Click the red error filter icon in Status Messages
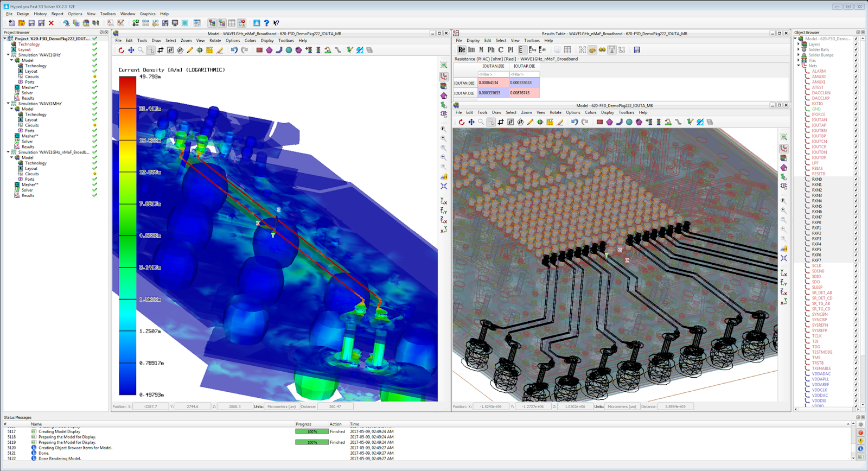Image resolution: width=868 pixels, height=471 pixels. coord(860,432)
